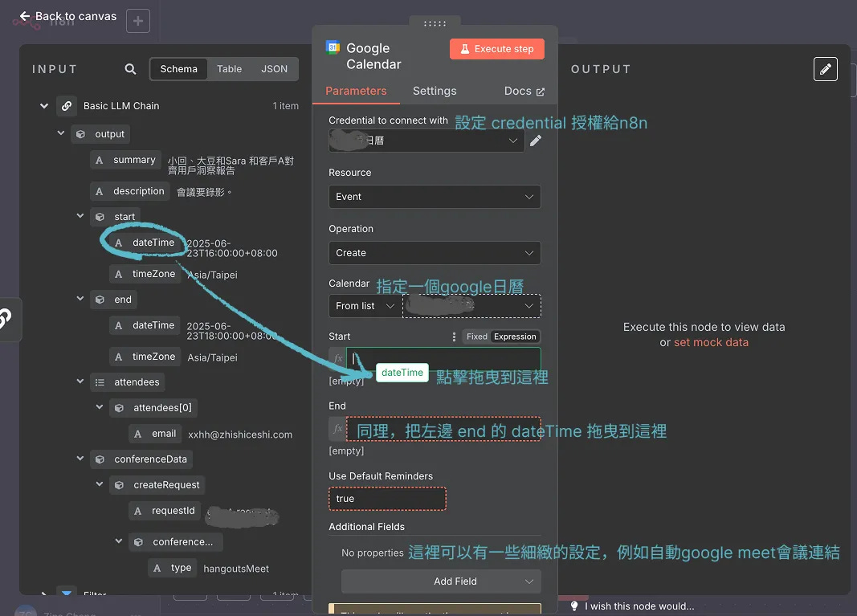Collapse the attendees[0] tree node
The width and height of the screenshot is (857, 616).
(x=100, y=407)
